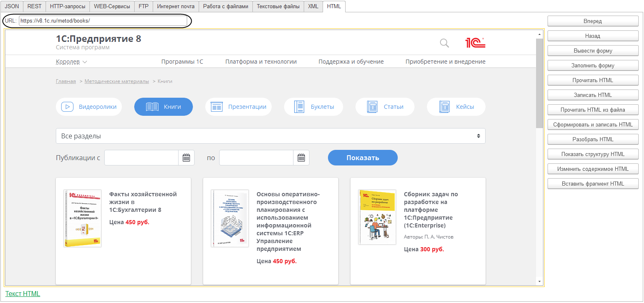The height and width of the screenshot is (303, 644).
Task: Click the blue Показать button
Action: pyautogui.click(x=363, y=158)
